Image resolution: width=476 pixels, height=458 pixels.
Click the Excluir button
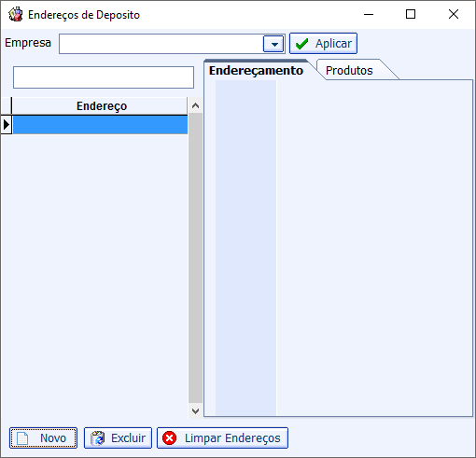point(118,438)
